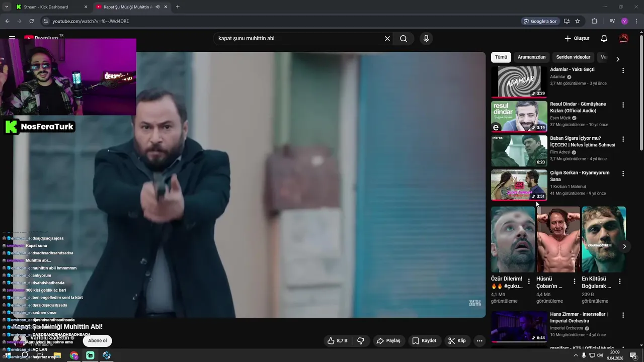Image resolution: width=644 pixels, height=362 pixels.
Task: Open options for Çılgın Serkan video
Action: [623, 173]
